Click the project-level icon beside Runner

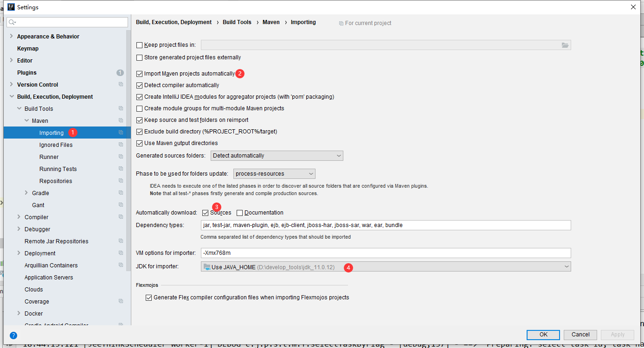click(x=121, y=157)
